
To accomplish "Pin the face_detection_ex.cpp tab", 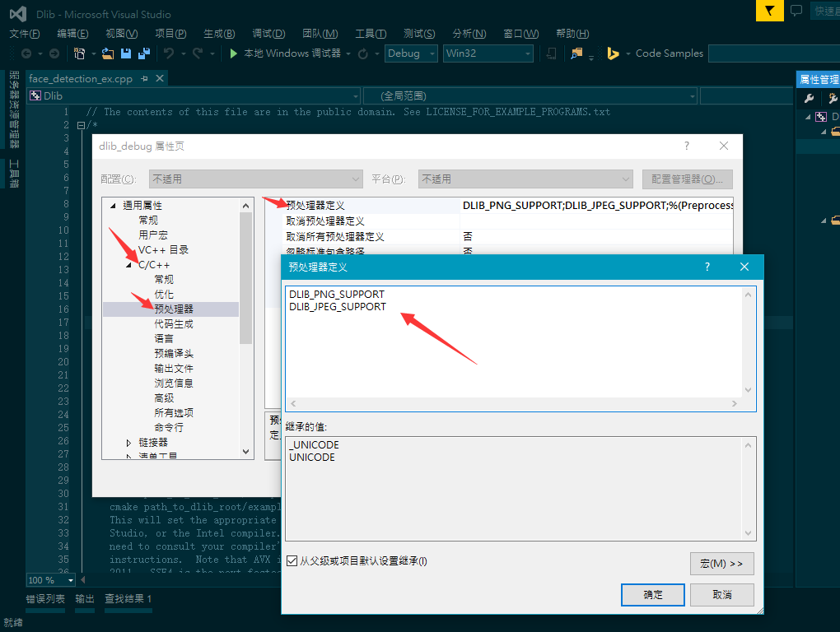I will coord(144,79).
